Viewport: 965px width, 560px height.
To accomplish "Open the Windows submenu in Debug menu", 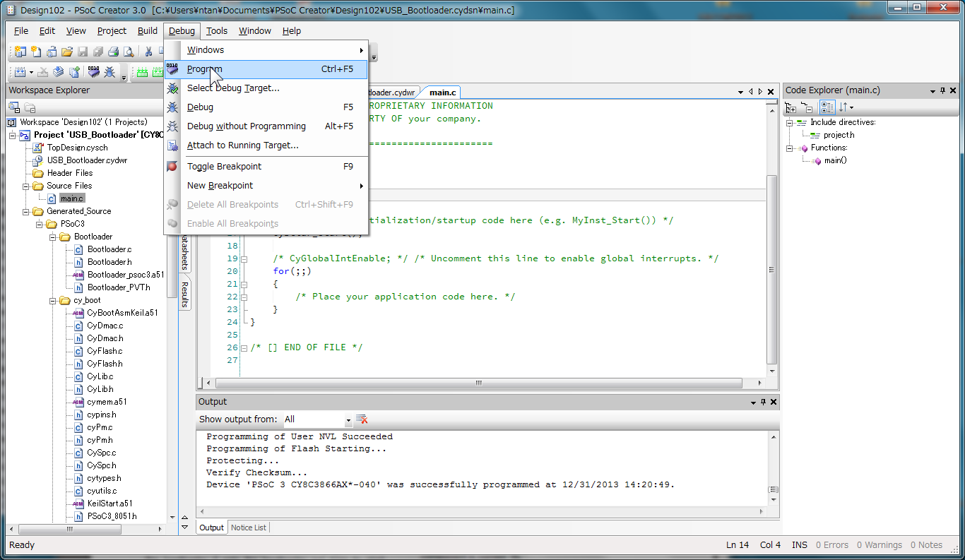I will (x=266, y=50).
